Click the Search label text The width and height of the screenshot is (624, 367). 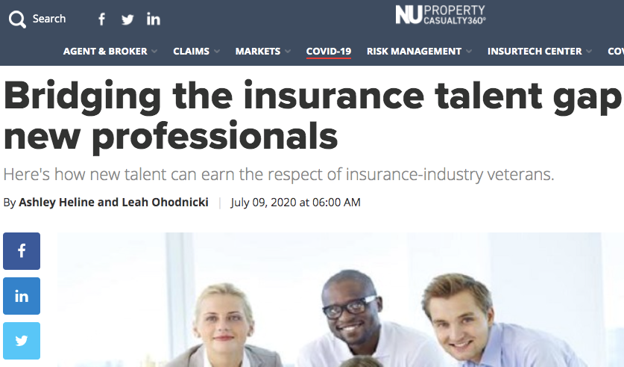(49, 19)
